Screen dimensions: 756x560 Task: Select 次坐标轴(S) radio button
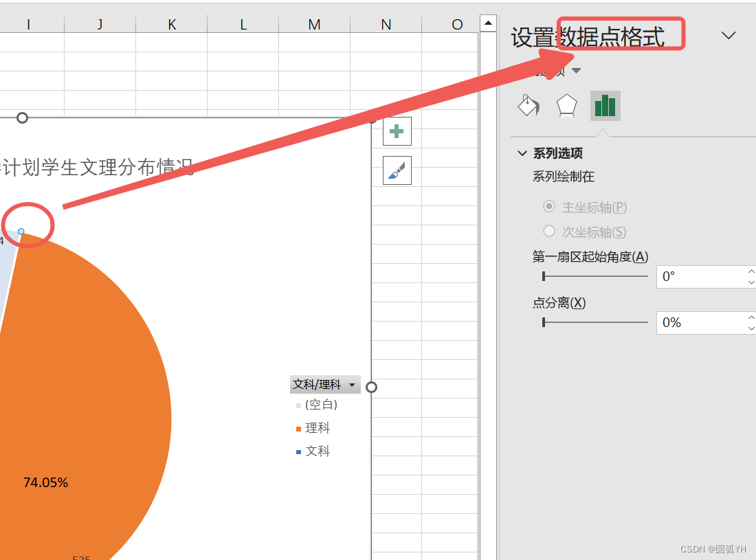pyautogui.click(x=548, y=231)
